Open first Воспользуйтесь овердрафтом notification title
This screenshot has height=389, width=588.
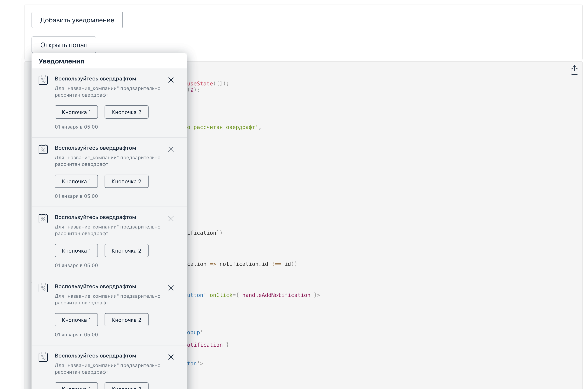pos(95,79)
